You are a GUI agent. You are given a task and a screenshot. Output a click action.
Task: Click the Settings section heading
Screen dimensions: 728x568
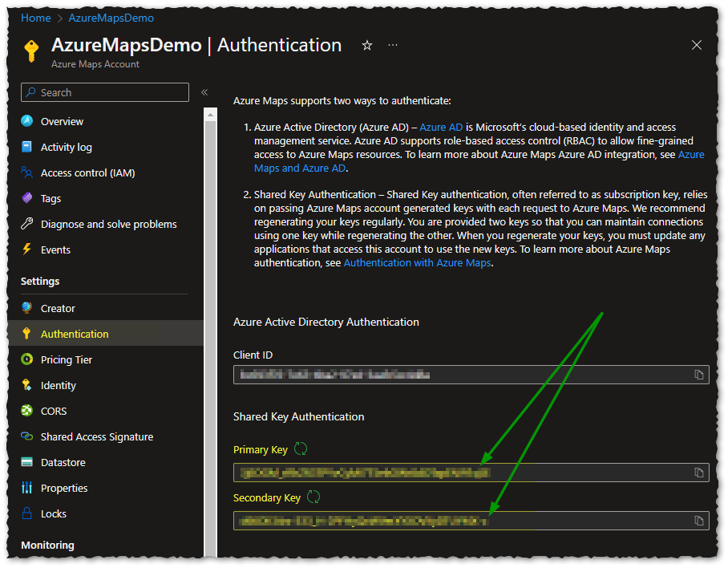[x=40, y=281]
